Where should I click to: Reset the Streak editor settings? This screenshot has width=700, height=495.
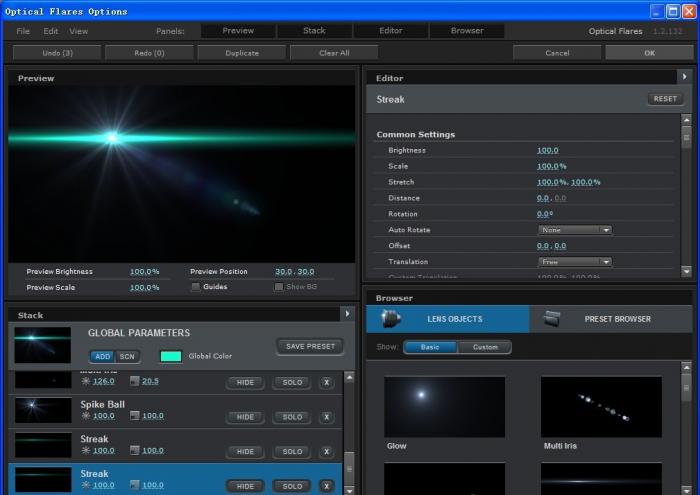click(664, 99)
